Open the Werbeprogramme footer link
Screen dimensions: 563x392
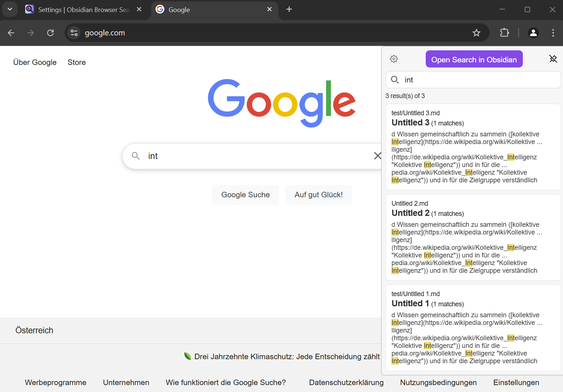click(55, 383)
